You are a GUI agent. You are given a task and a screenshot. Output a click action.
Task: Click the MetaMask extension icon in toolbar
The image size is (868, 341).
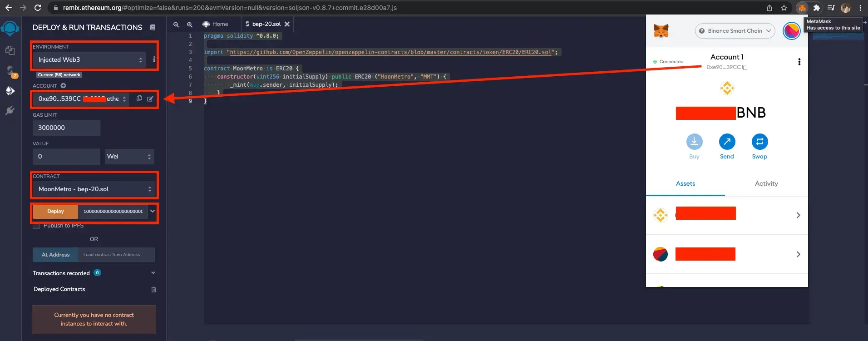pyautogui.click(x=802, y=8)
